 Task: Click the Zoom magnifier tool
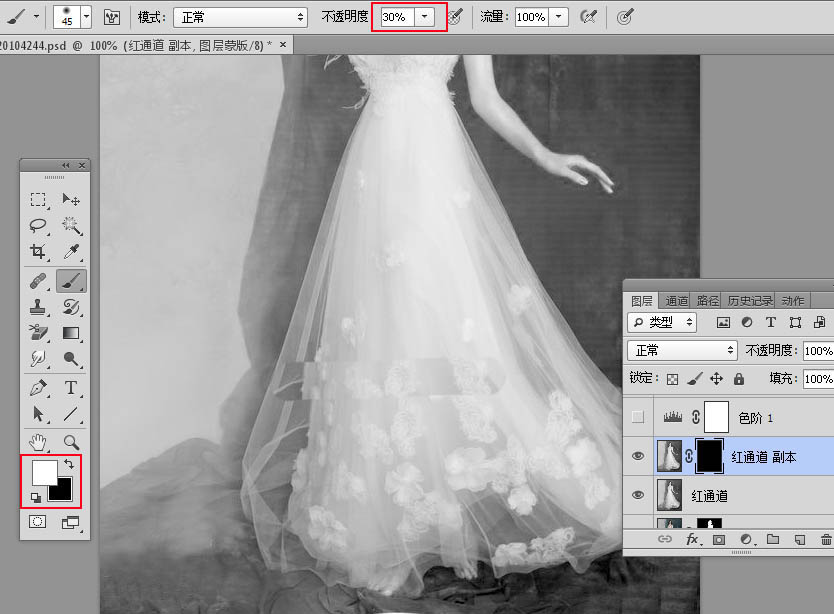click(71, 441)
